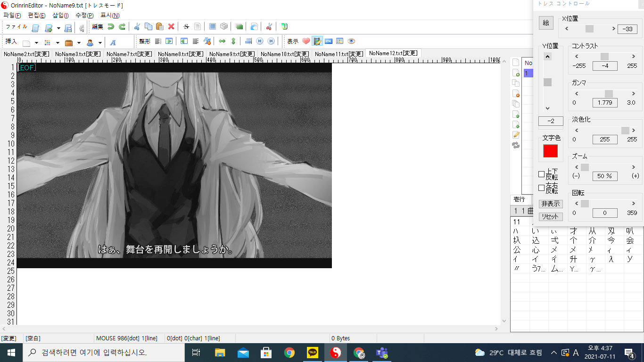Click the page icon with the green down arrow
This screenshot has height=362, width=644.
click(516, 124)
